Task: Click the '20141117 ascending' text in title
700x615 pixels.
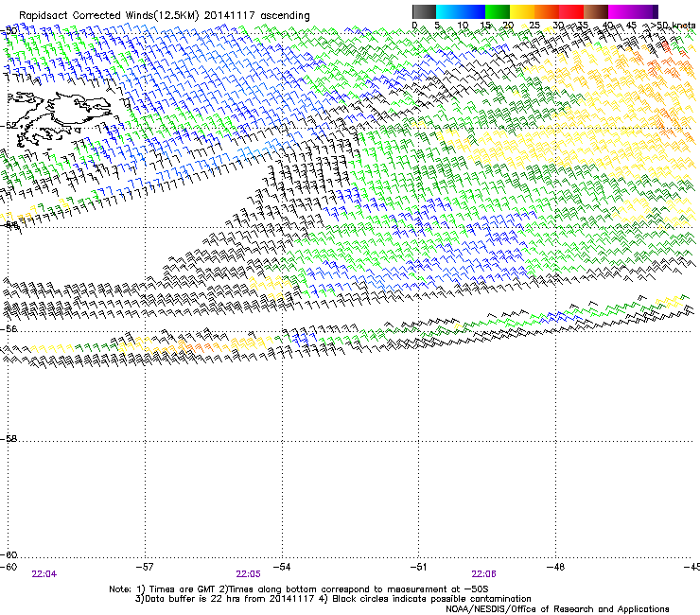Action: (x=256, y=16)
